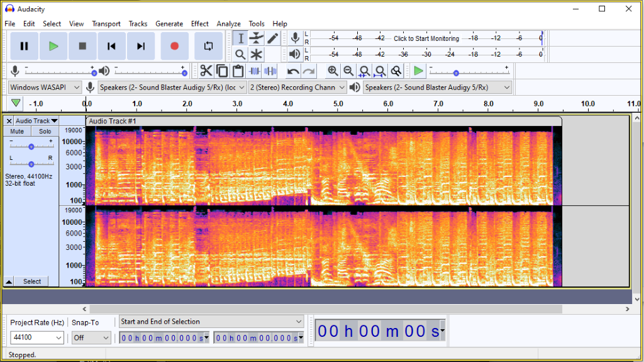This screenshot has width=644, height=362.
Task: Click the track pan L/R slider
Action: (x=31, y=164)
